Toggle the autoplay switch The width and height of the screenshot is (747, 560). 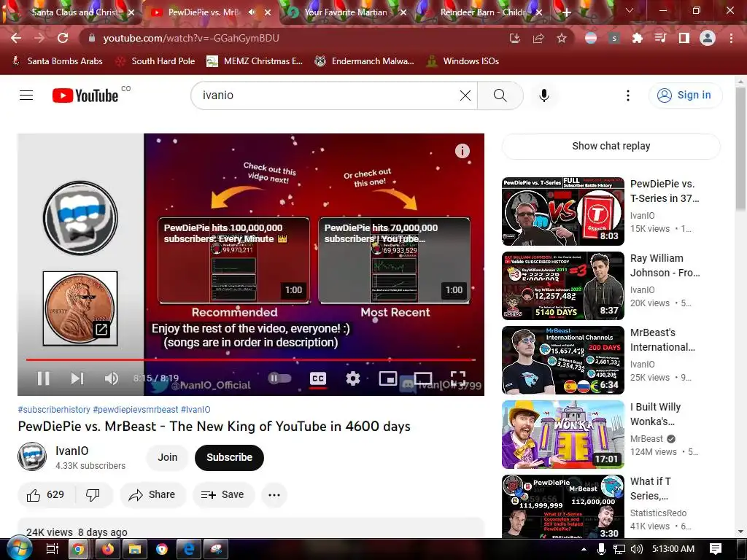(x=279, y=378)
